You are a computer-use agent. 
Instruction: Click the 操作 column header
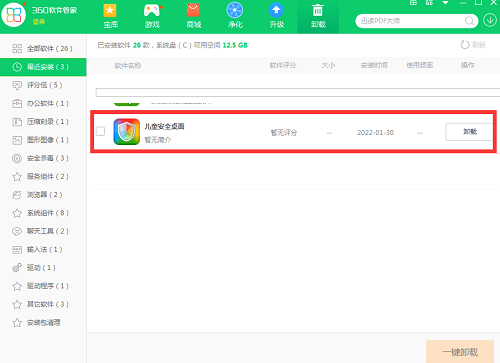pos(468,65)
